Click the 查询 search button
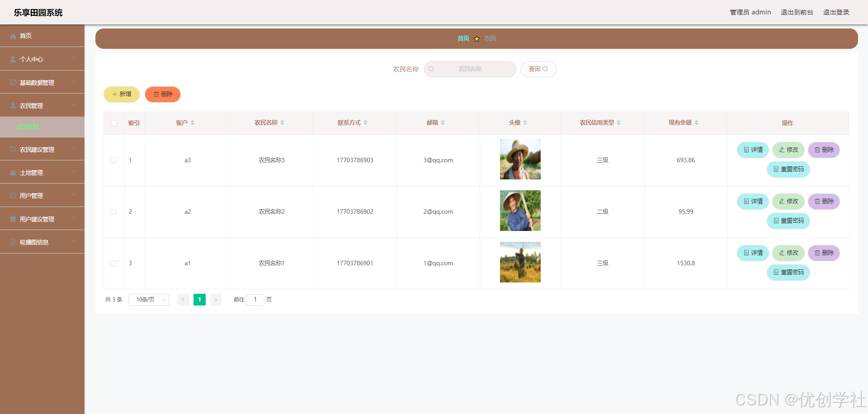This screenshot has width=868, height=414. pyautogui.click(x=538, y=69)
